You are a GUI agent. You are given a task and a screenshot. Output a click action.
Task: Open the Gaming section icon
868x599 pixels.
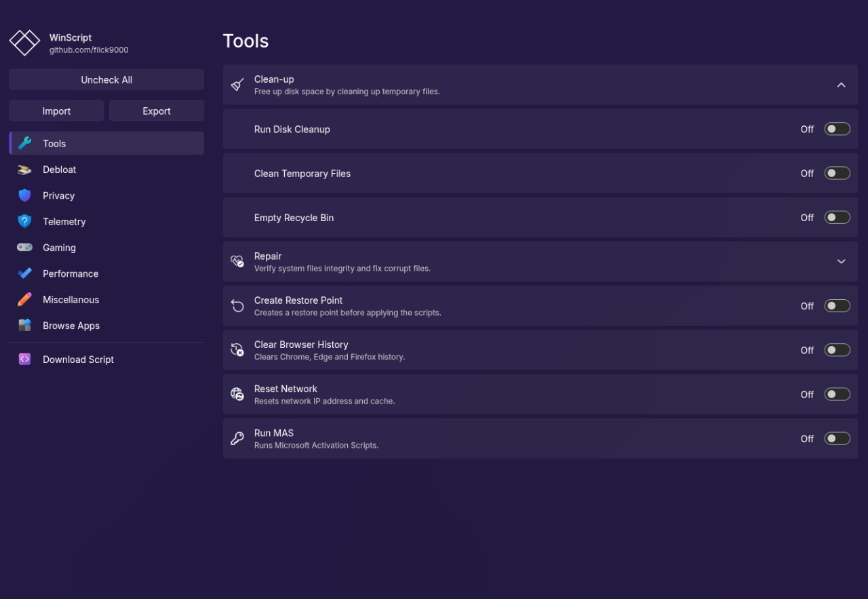coord(26,247)
